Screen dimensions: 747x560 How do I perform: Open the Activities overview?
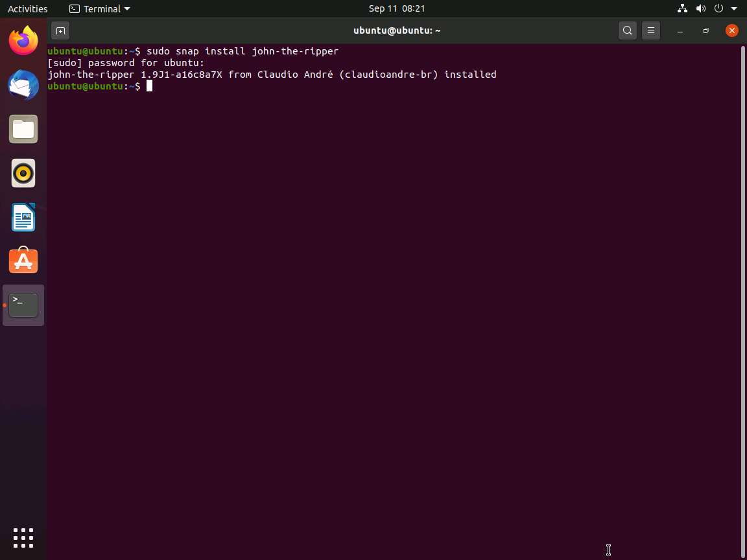tap(28, 8)
